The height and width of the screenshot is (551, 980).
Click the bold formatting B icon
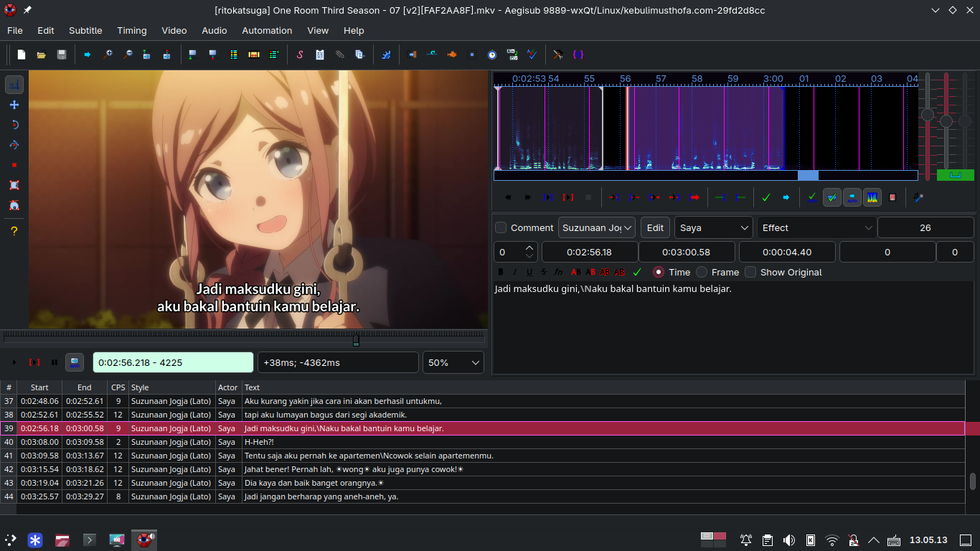click(501, 272)
